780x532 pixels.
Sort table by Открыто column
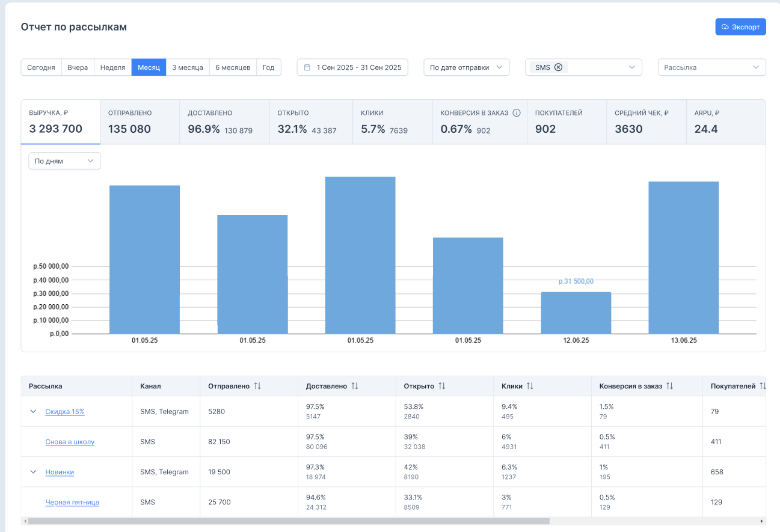442,386
